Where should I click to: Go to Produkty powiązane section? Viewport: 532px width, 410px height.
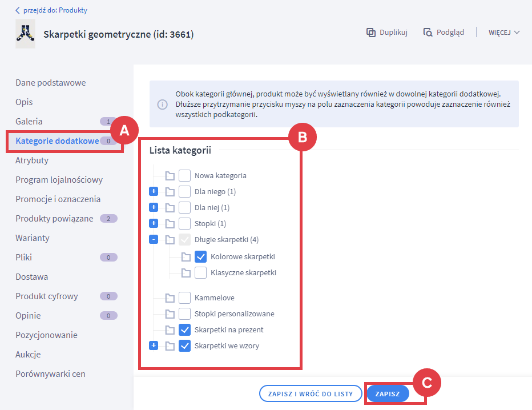[54, 219]
